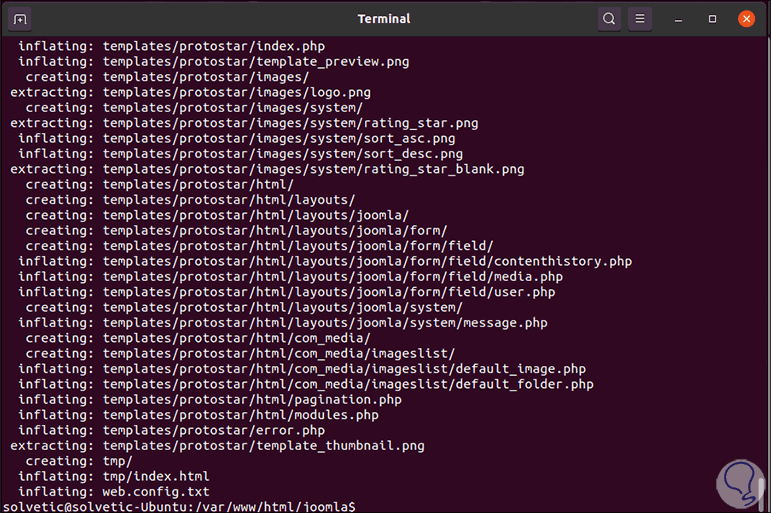Click the Terminal title bar text
The height and width of the screenshot is (513, 771).
[384, 19]
